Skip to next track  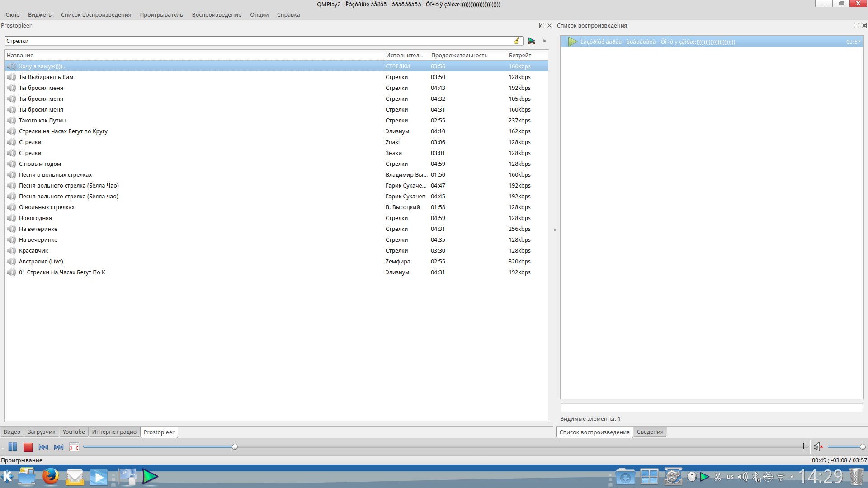pyautogui.click(x=59, y=447)
